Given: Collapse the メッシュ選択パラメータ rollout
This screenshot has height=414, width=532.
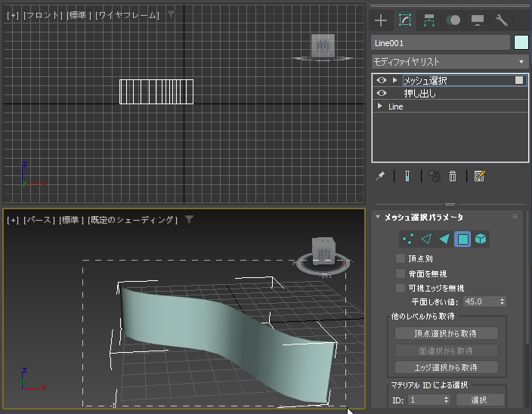Looking at the screenshot, I should 378,217.
